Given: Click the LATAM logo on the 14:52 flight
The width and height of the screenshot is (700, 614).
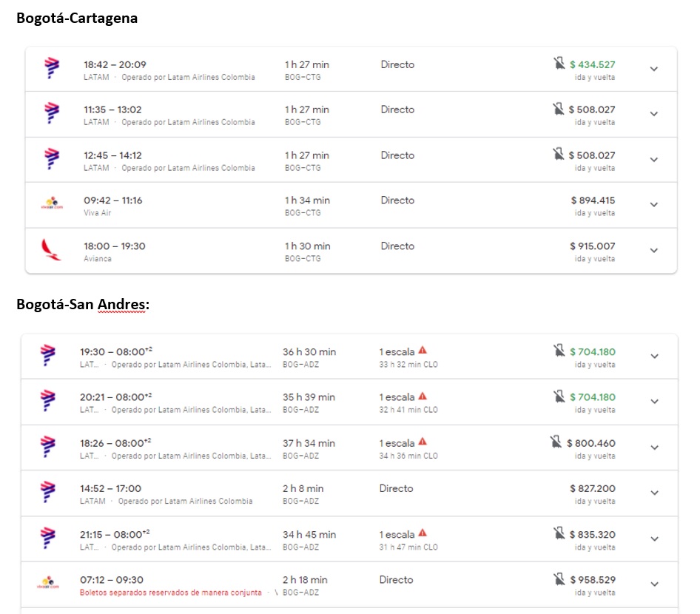Looking at the screenshot, I should tap(49, 493).
